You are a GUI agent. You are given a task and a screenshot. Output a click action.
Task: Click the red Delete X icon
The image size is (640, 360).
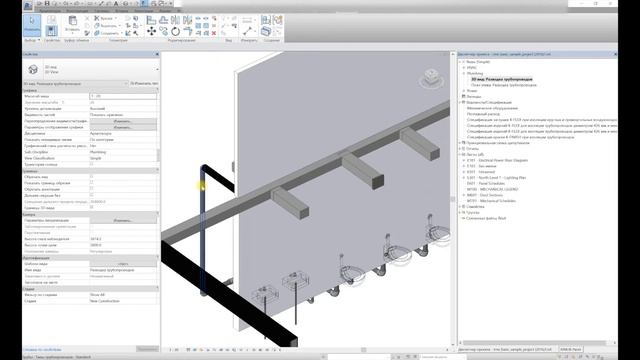[x=214, y=33]
